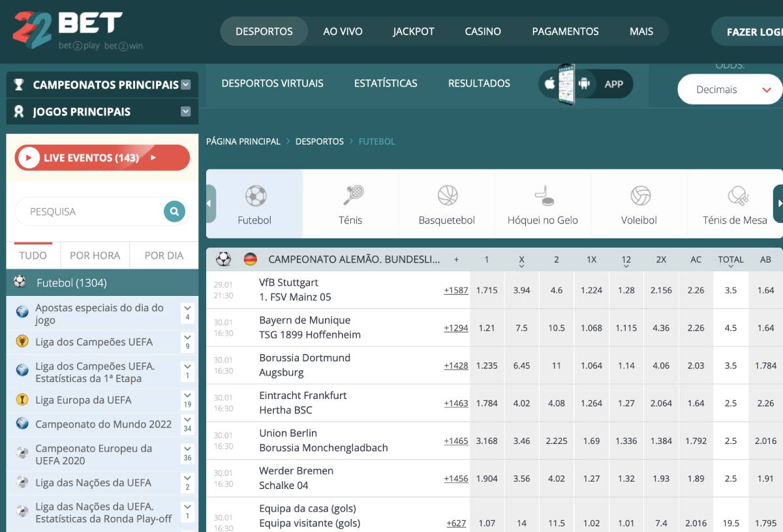Expand the Bundesliga header plus sign
783x532 pixels.
tap(456, 259)
